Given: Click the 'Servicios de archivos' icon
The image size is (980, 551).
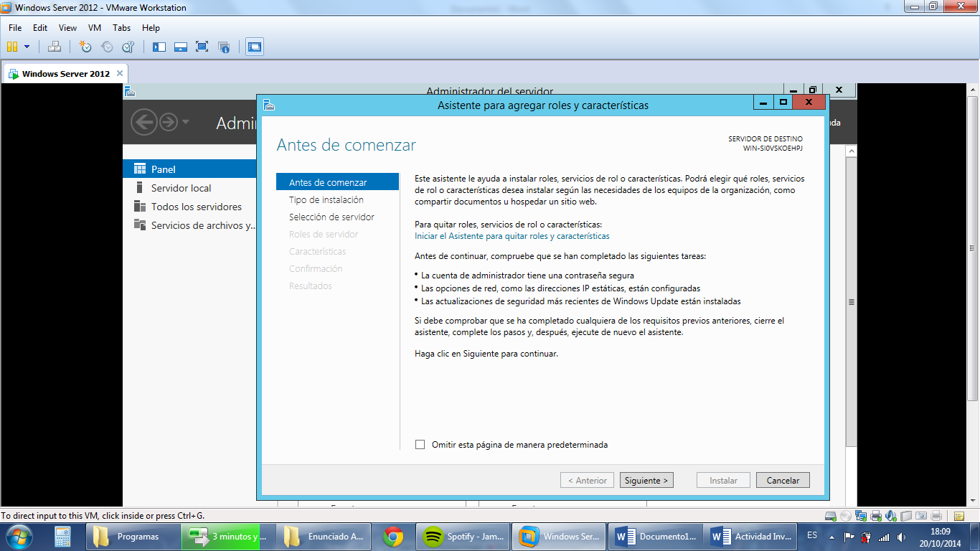Looking at the screenshot, I should [x=140, y=225].
